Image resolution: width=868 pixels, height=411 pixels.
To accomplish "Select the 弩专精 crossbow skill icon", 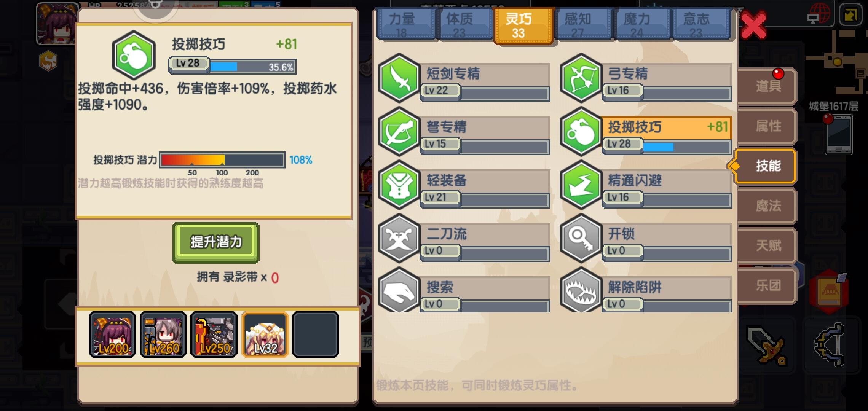I will point(399,131).
